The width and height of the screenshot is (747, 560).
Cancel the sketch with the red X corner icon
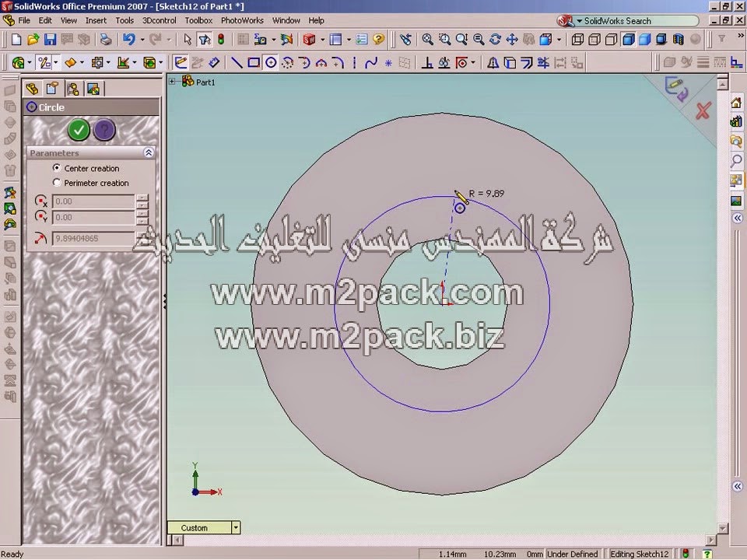703,110
